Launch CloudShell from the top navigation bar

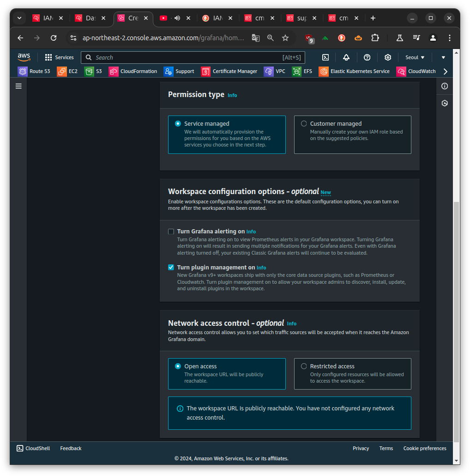[x=325, y=57]
